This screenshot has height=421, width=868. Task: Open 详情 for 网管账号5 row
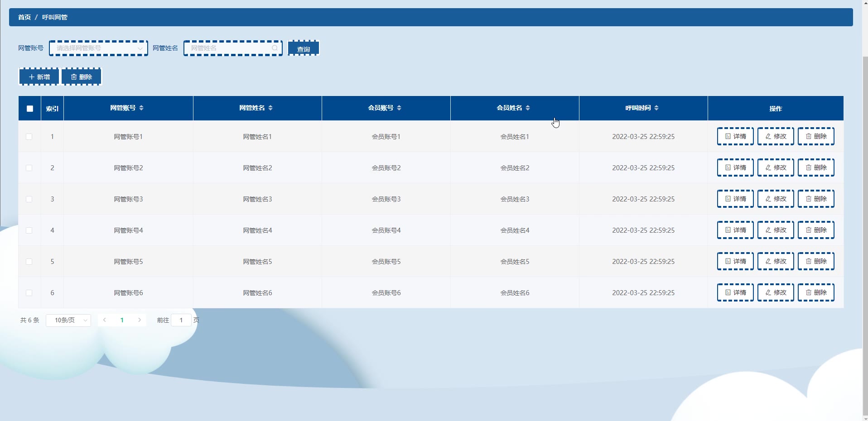point(735,261)
